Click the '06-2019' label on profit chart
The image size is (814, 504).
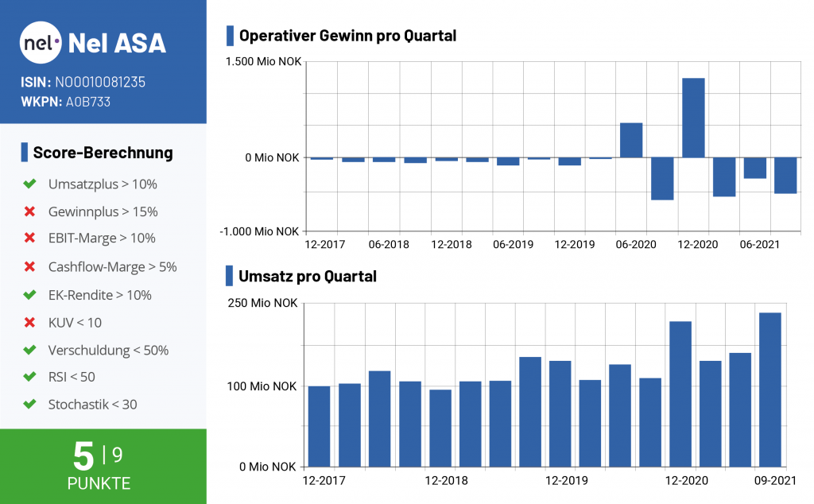pyautogui.click(x=513, y=245)
